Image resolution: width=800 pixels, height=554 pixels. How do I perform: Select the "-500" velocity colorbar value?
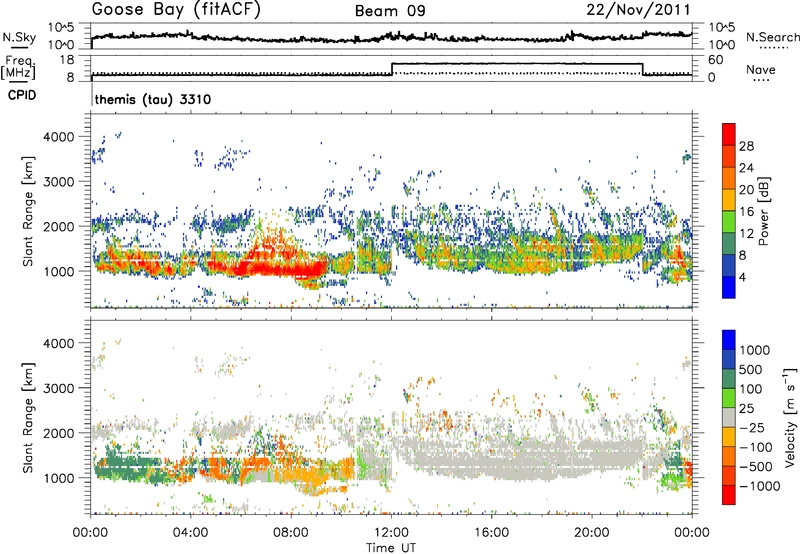pos(755,467)
